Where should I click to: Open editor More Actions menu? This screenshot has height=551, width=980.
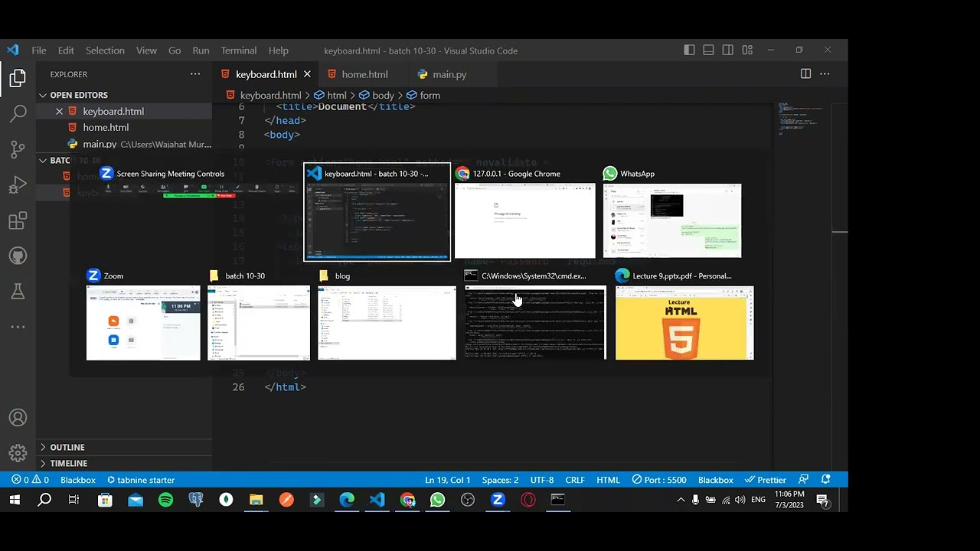[x=825, y=74]
